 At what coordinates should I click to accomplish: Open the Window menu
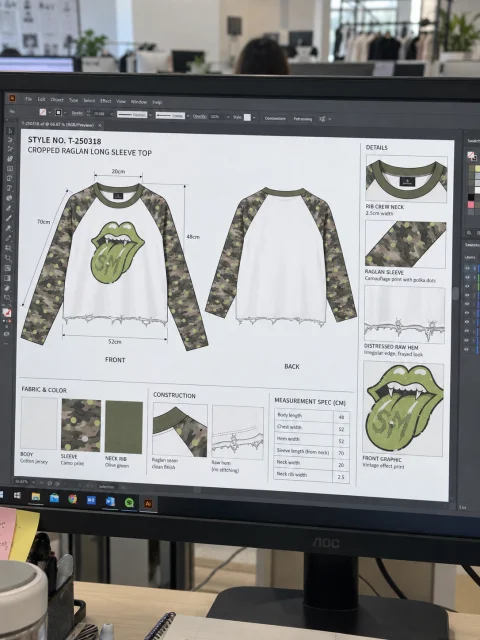click(139, 102)
